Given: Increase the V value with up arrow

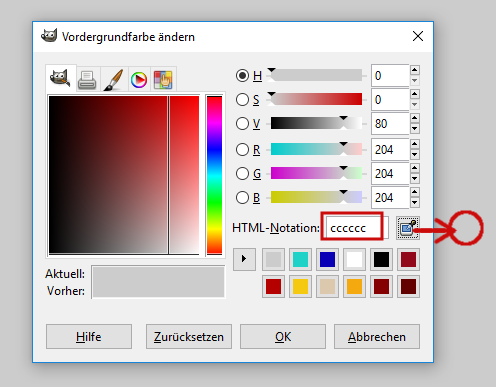Looking at the screenshot, I should 414,118.
